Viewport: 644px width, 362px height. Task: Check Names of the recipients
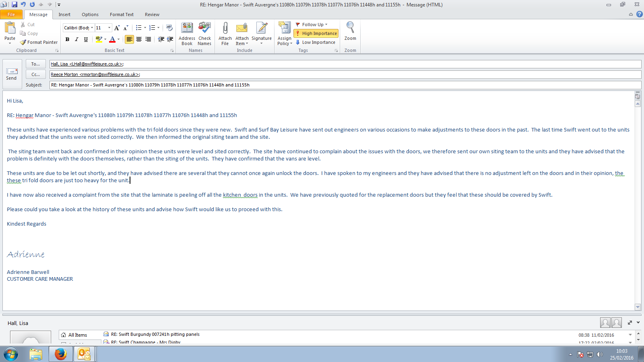click(x=204, y=34)
